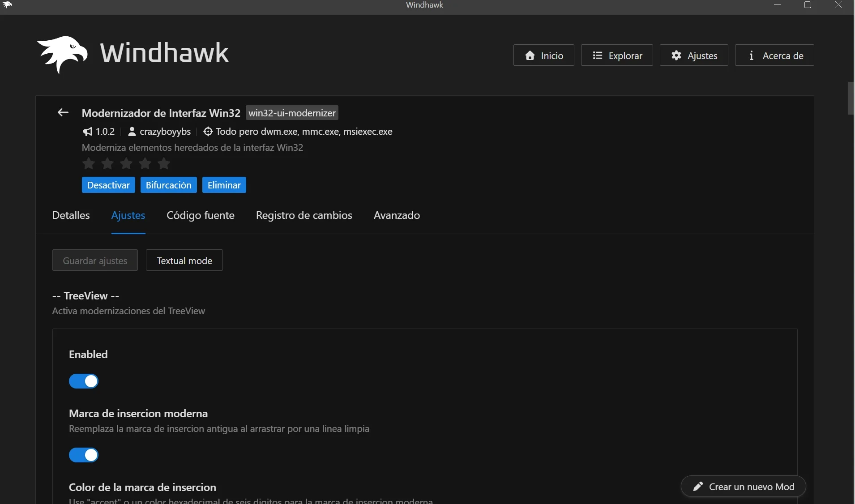Click the user icon beside crazyboyybs
This screenshot has width=855, height=504.
click(x=132, y=132)
